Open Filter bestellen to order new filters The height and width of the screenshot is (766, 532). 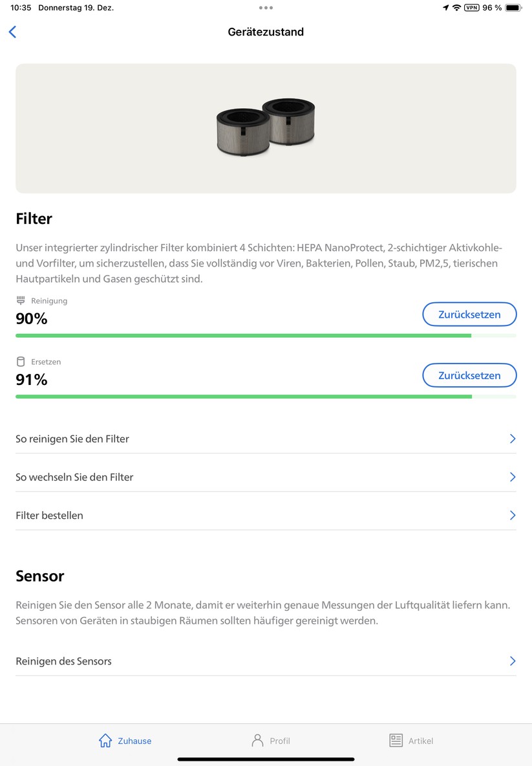point(265,515)
